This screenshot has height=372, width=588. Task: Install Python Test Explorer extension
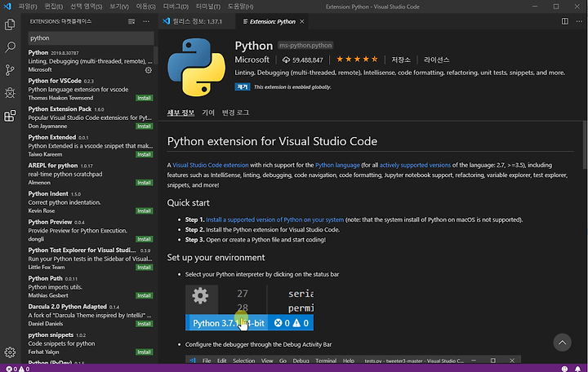[144, 268]
